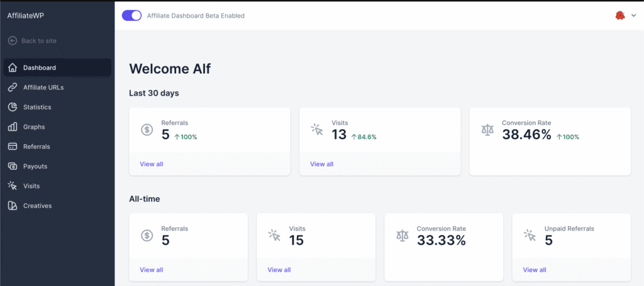Click the Dashboard home icon in sidebar
The height and width of the screenshot is (286, 644).
click(x=12, y=67)
